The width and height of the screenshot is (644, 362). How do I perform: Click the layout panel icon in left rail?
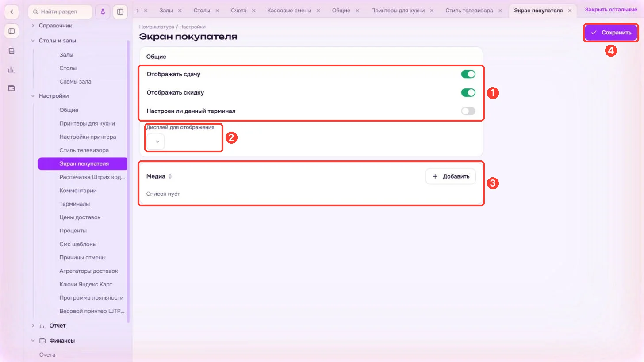pos(11,31)
